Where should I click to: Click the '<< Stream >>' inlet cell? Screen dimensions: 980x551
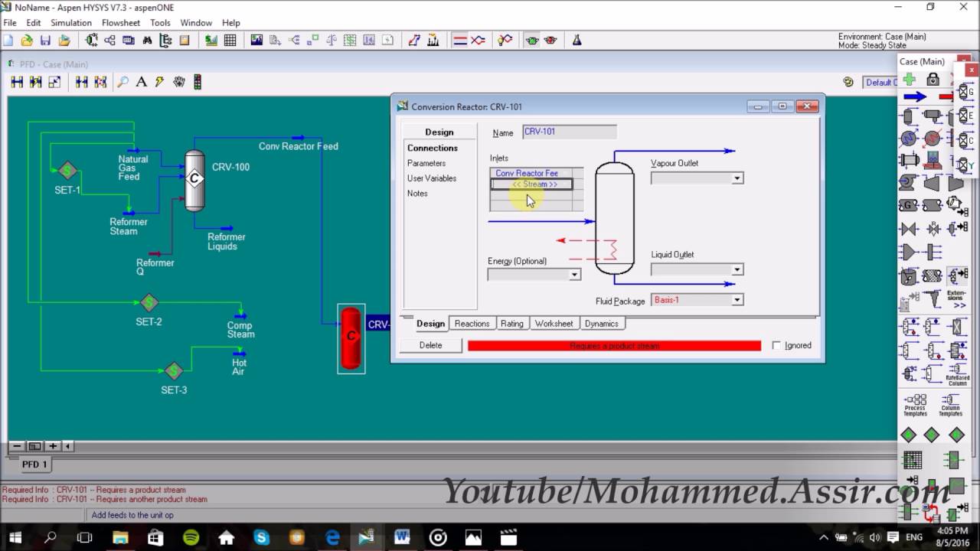tap(531, 184)
